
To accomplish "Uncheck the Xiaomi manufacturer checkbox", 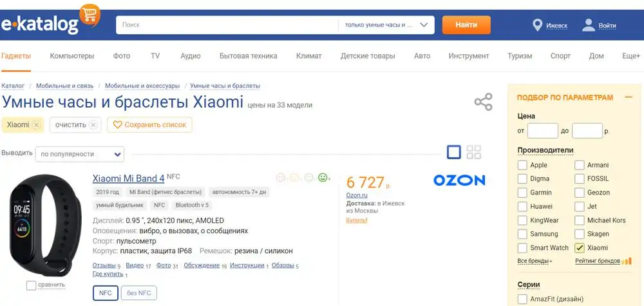I will 579,248.
